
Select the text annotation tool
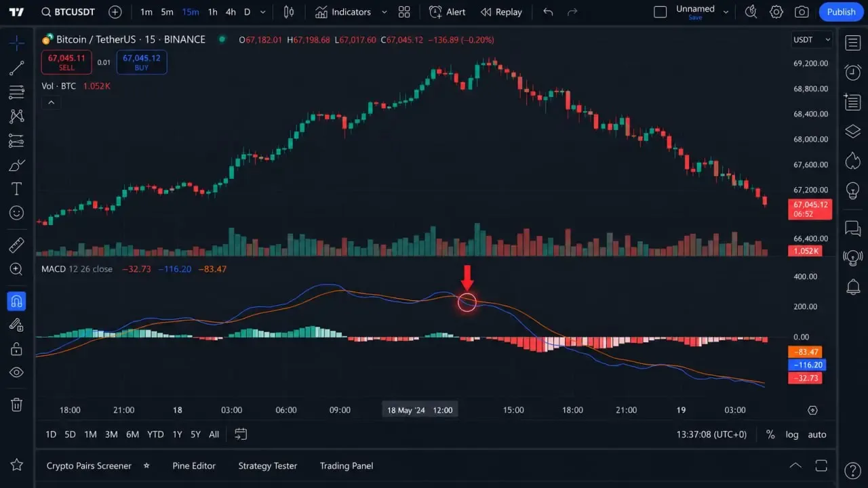click(17, 189)
